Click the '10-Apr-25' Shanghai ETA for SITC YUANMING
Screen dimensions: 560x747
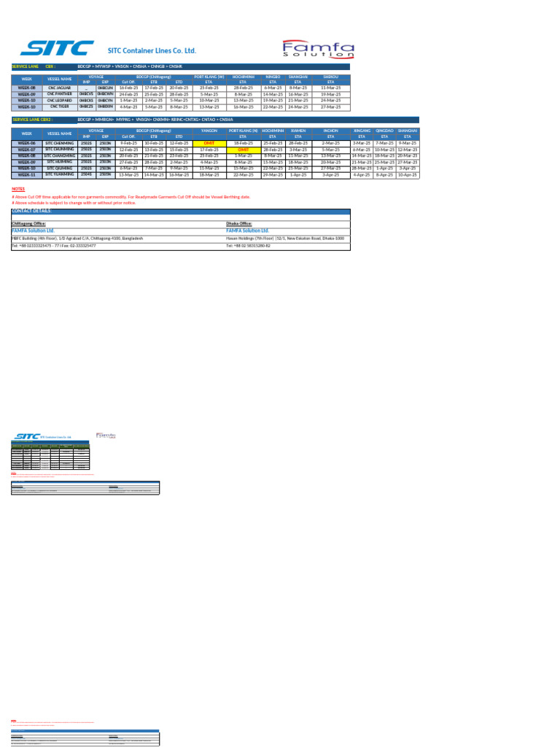(408, 175)
